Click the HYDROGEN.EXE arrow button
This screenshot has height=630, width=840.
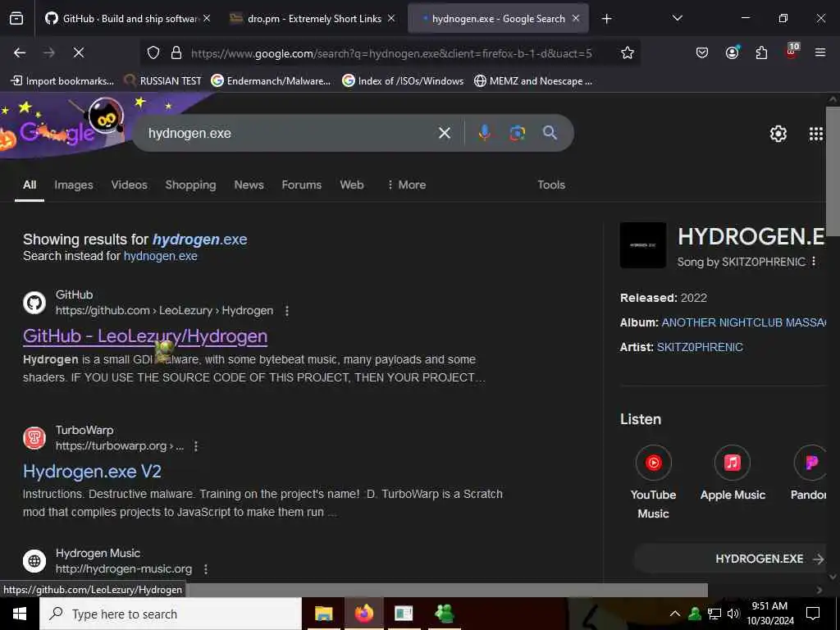(732, 559)
